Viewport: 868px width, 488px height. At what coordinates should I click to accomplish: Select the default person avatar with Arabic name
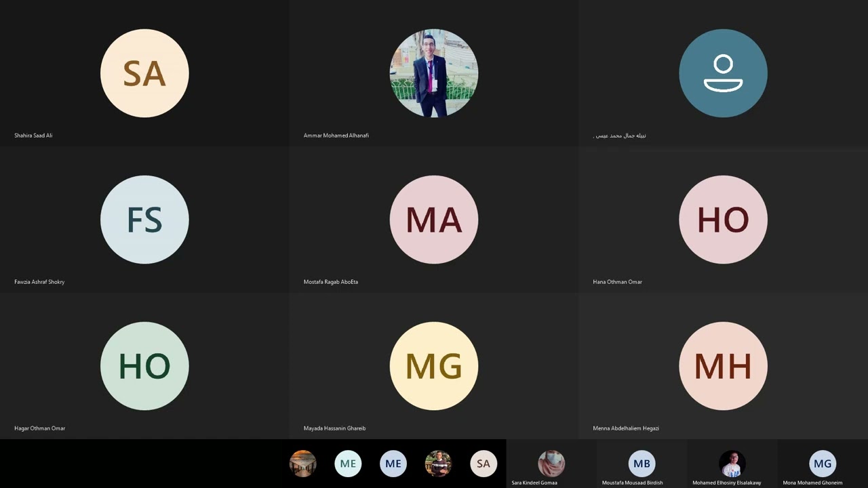[723, 73]
